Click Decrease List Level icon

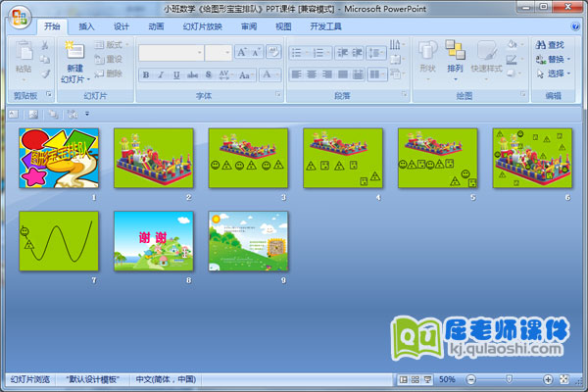tap(342, 53)
